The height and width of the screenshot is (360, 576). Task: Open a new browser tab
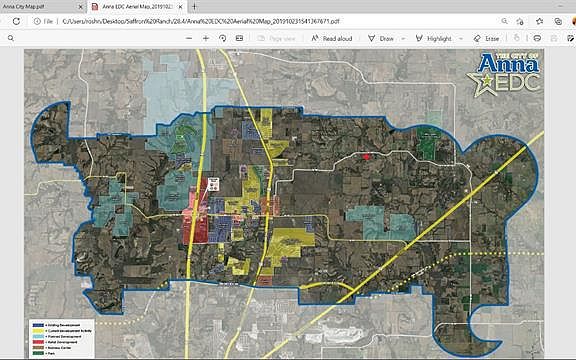pyautogui.click(x=194, y=6)
